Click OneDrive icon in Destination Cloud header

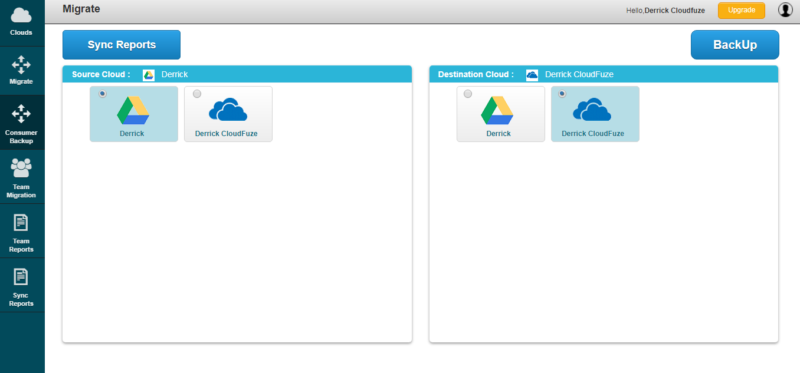532,74
